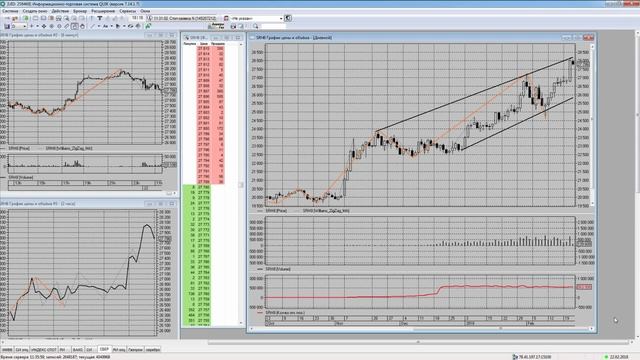Click order book vertical scrollbar

241,184
